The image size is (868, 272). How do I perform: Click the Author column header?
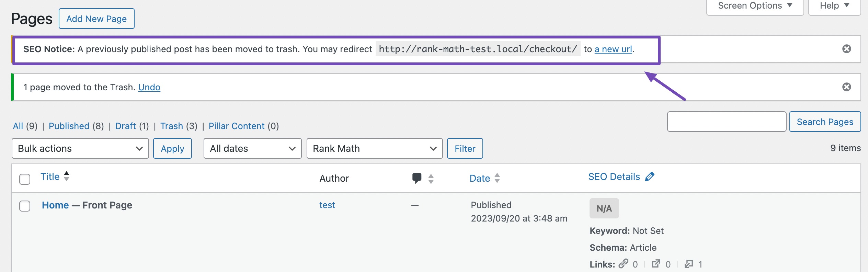click(x=334, y=178)
